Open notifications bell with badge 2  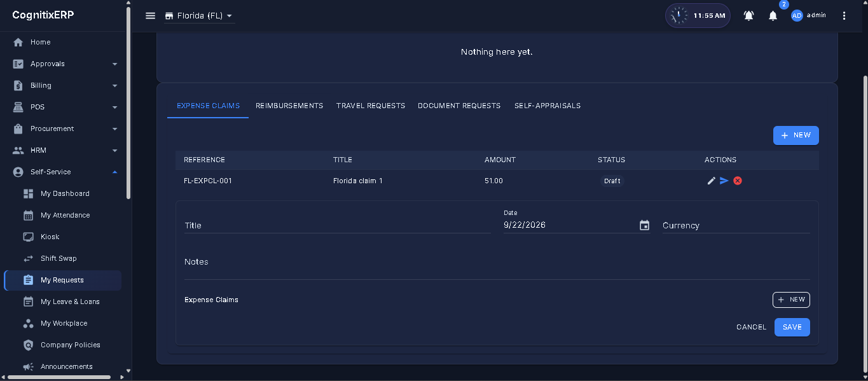click(x=773, y=16)
